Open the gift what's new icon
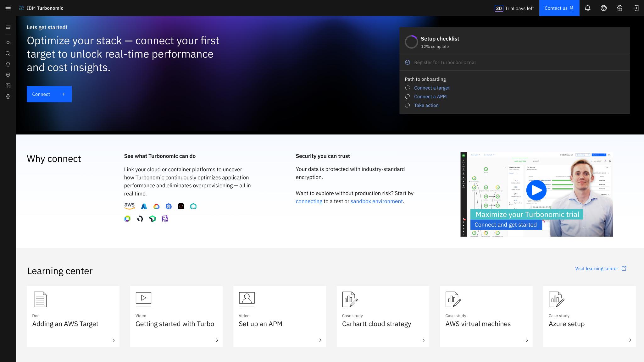 [x=620, y=8]
